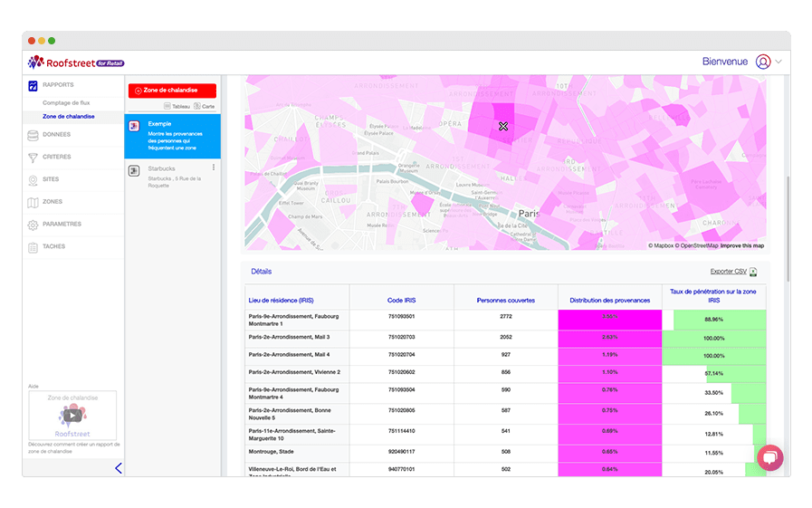The image size is (812, 508).
Task: Switch to Tableau view
Action: coord(177,106)
